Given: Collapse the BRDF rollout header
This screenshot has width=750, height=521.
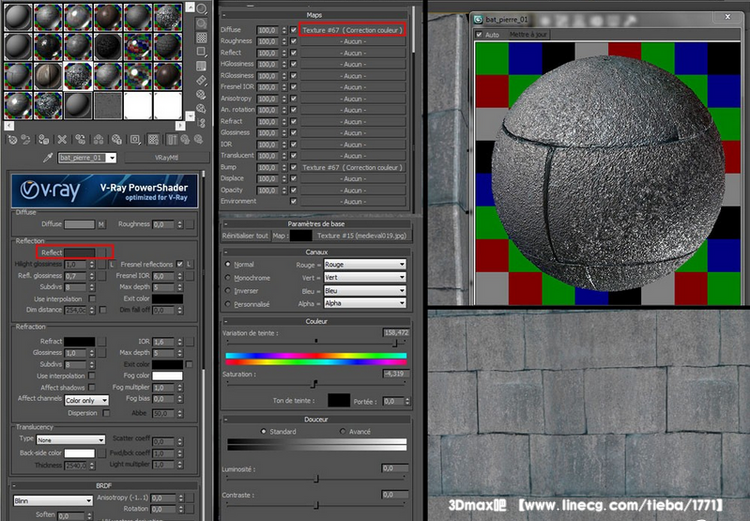Looking at the screenshot, I should coord(104,485).
